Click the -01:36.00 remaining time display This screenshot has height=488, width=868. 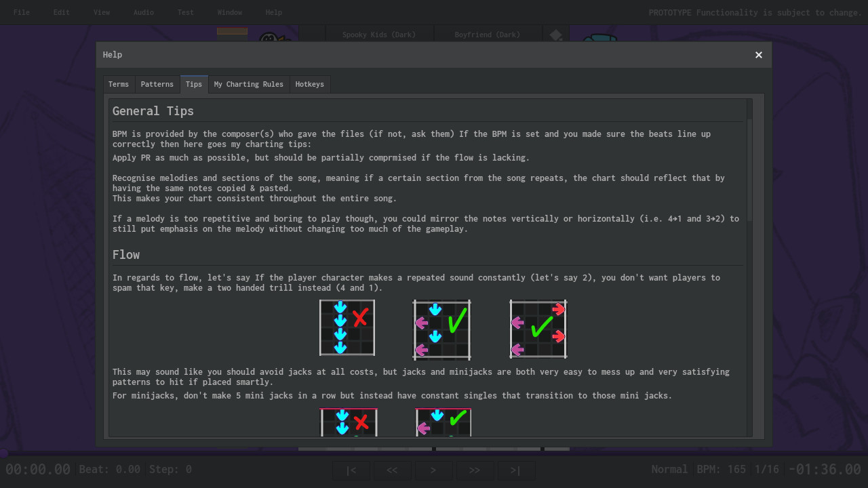pos(825,469)
